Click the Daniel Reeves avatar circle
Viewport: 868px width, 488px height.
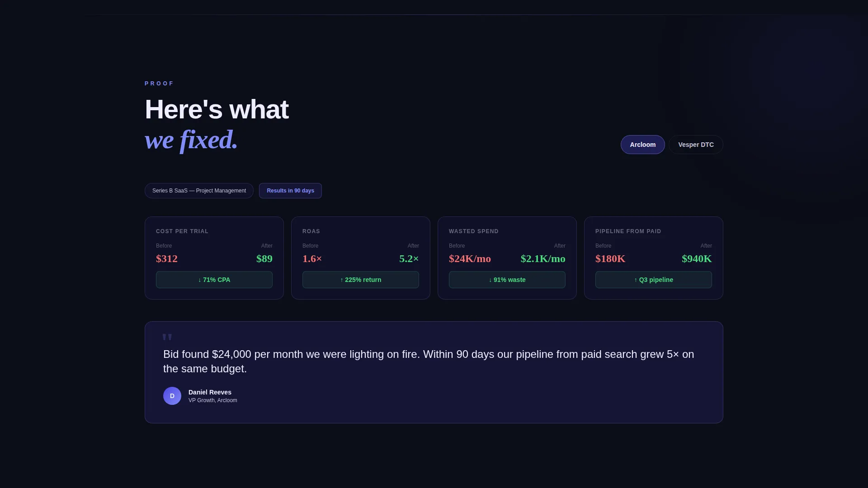[x=172, y=396]
